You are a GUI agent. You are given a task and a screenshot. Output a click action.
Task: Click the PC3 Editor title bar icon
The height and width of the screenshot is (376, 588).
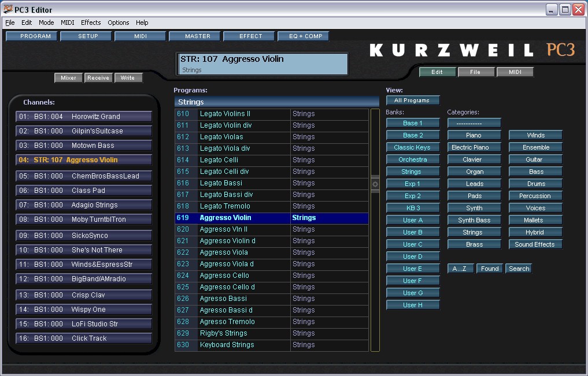pyautogui.click(x=8, y=9)
